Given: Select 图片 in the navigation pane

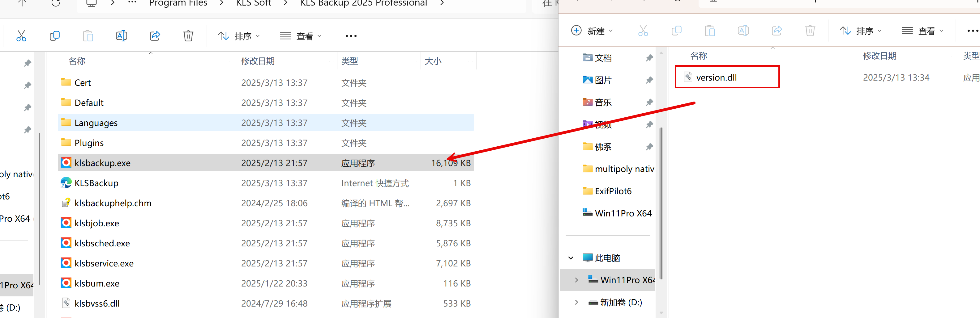Looking at the screenshot, I should click(603, 80).
